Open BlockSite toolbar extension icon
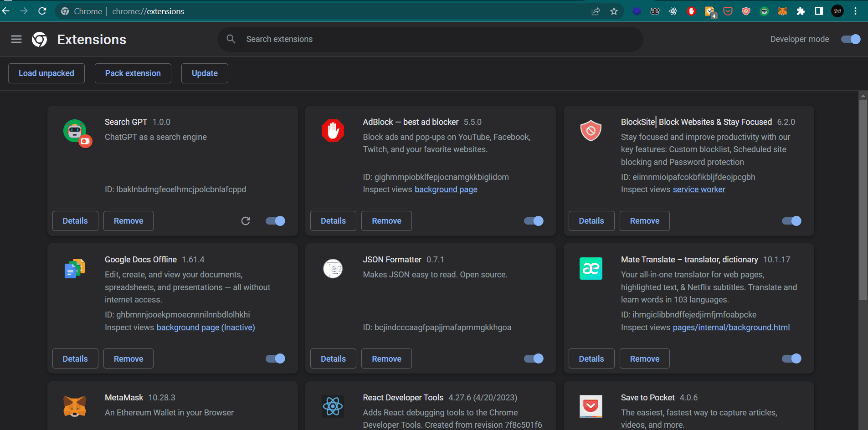 [746, 11]
